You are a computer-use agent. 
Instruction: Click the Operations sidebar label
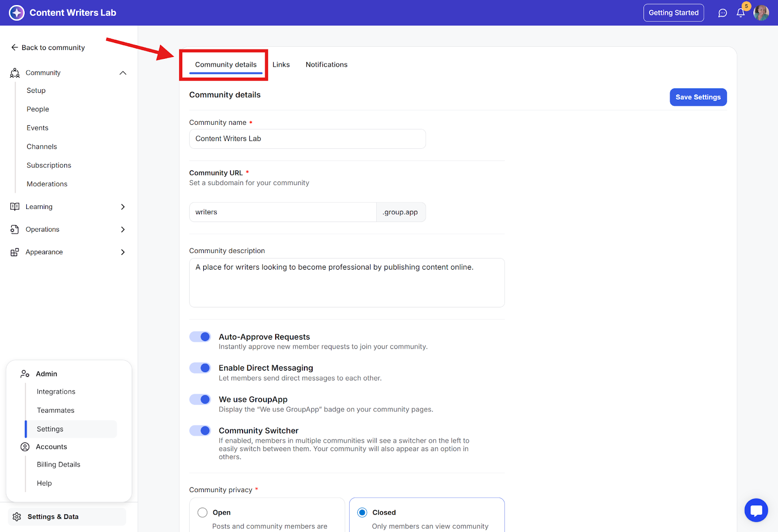tap(42, 229)
